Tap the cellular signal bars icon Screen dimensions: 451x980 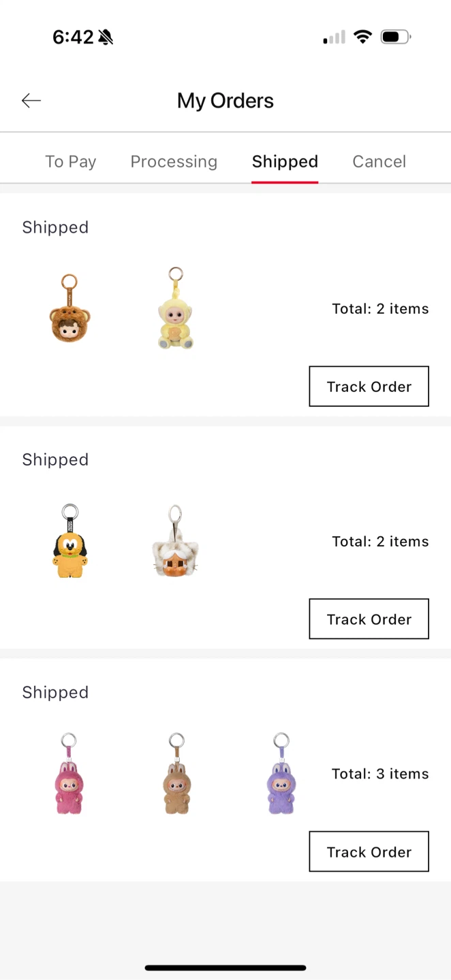(334, 37)
